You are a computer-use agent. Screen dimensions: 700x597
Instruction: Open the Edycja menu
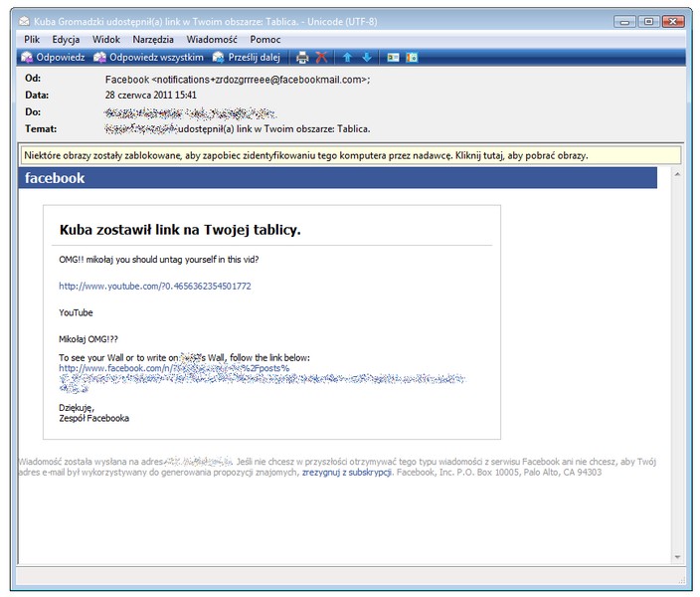(66, 39)
